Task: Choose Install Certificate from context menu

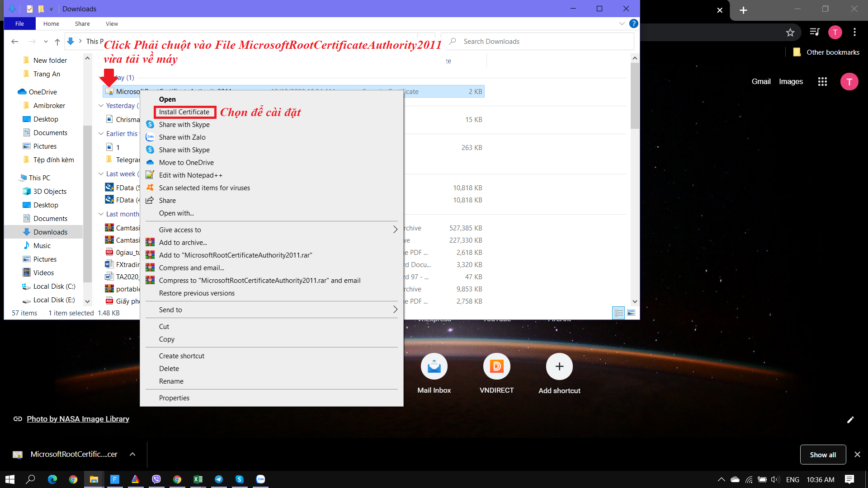Action: [x=184, y=112]
